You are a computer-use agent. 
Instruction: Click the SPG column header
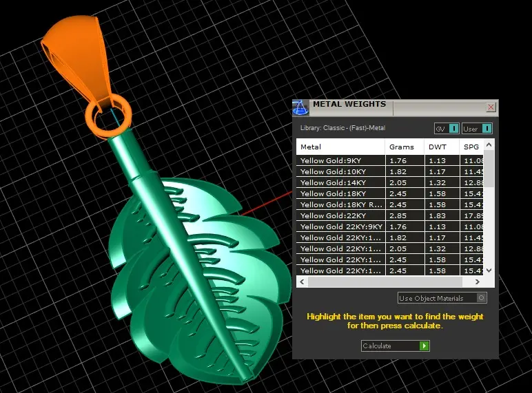(x=471, y=147)
